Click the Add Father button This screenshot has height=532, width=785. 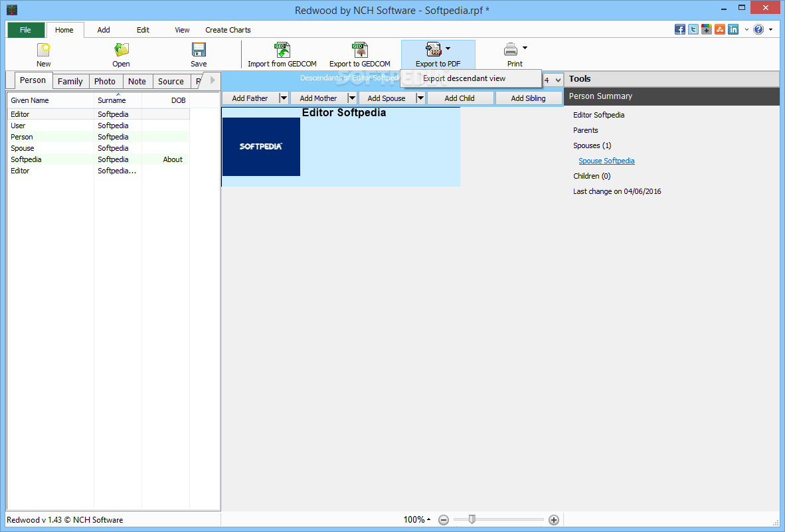tap(250, 98)
